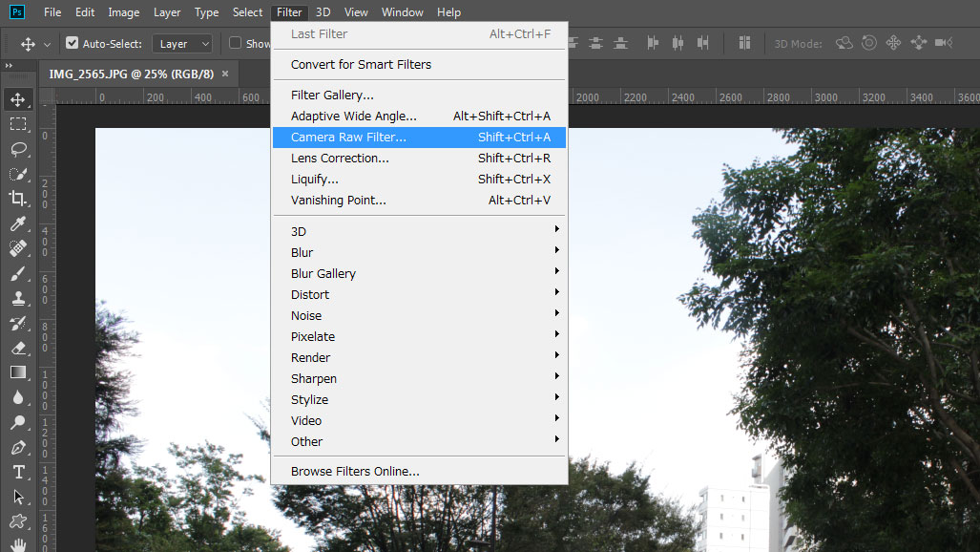The height and width of the screenshot is (552, 980).
Task: Click Distribute left edges icon
Action: pyautogui.click(x=653, y=43)
